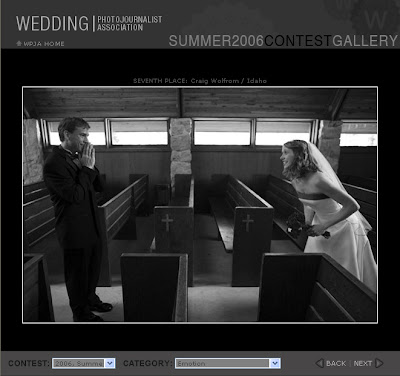
Task: Click the CONTEST: label text
Action: [29, 363]
